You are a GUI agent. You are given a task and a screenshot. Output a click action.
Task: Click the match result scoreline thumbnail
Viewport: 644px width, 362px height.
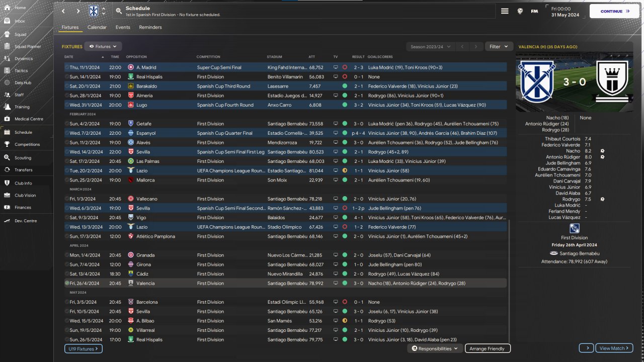pyautogui.click(x=575, y=81)
